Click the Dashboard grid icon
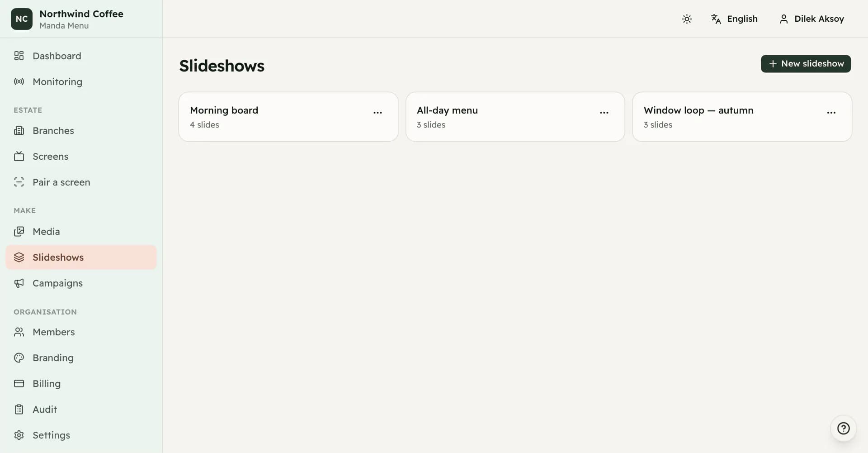The height and width of the screenshot is (453, 868). tap(19, 56)
